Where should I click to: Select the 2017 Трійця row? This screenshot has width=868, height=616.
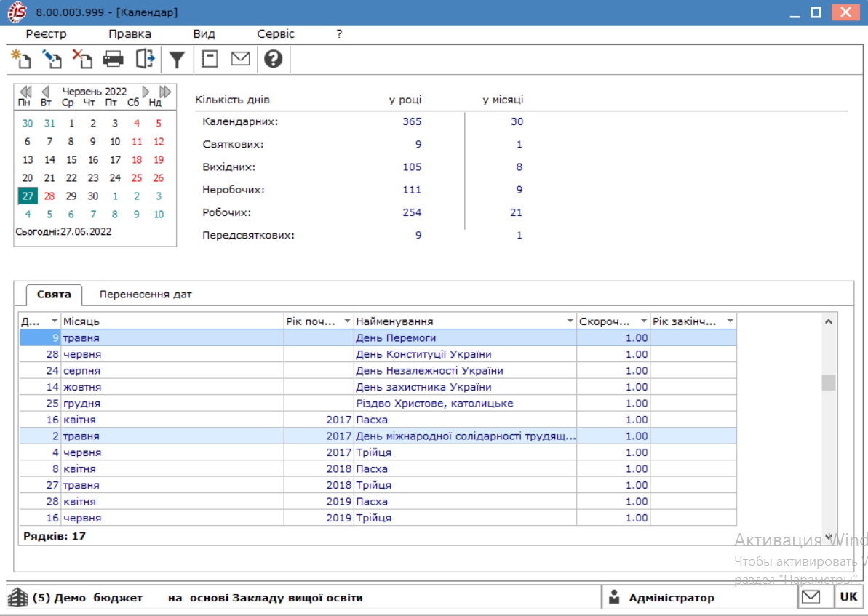pos(378,452)
